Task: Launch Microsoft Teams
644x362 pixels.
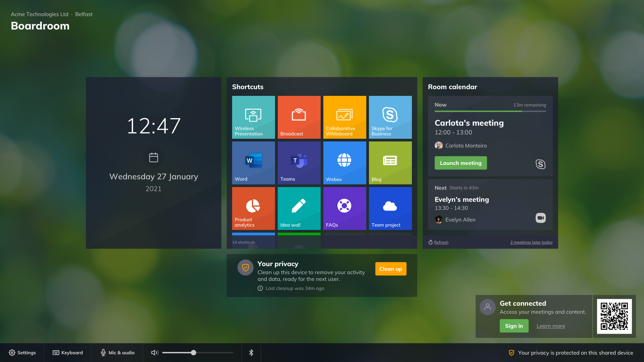Action: pyautogui.click(x=299, y=162)
